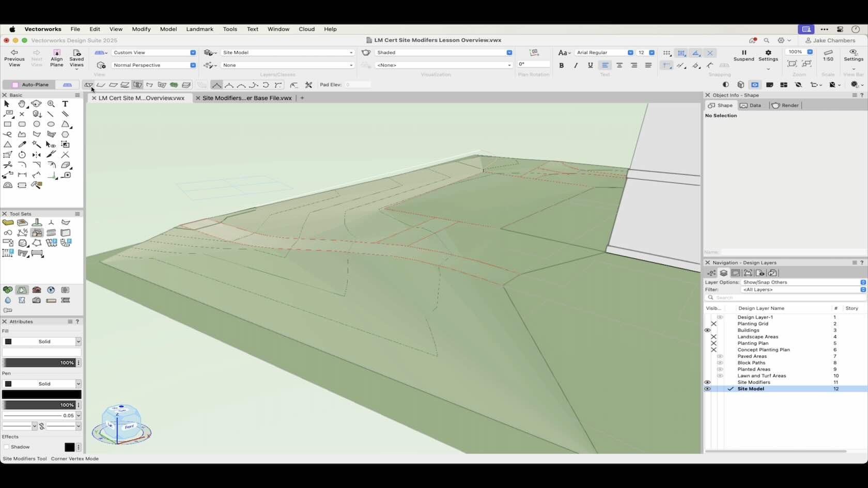The width and height of the screenshot is (868, 488).
Task: Toggle the Shadow effect checkbox
Action: coord(6,447)
